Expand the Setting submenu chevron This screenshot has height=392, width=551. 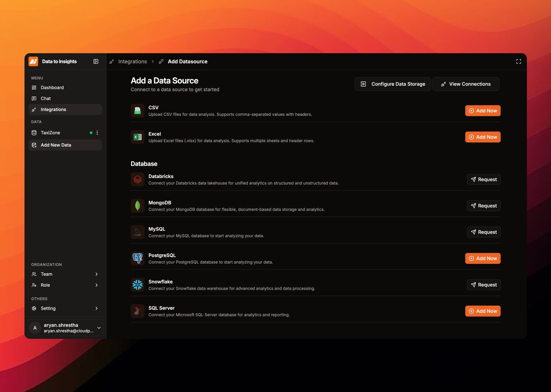click(96, 308)
